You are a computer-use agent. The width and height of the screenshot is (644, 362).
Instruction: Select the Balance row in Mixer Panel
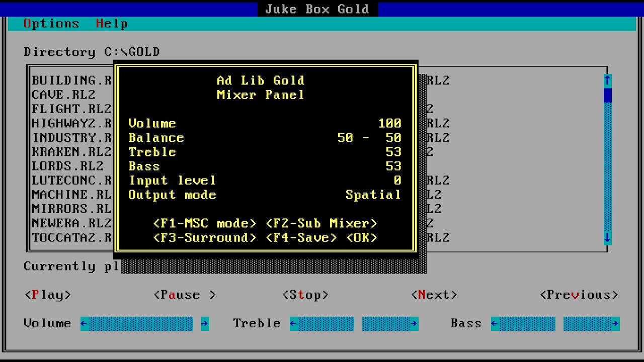click(x=265, y=137)
